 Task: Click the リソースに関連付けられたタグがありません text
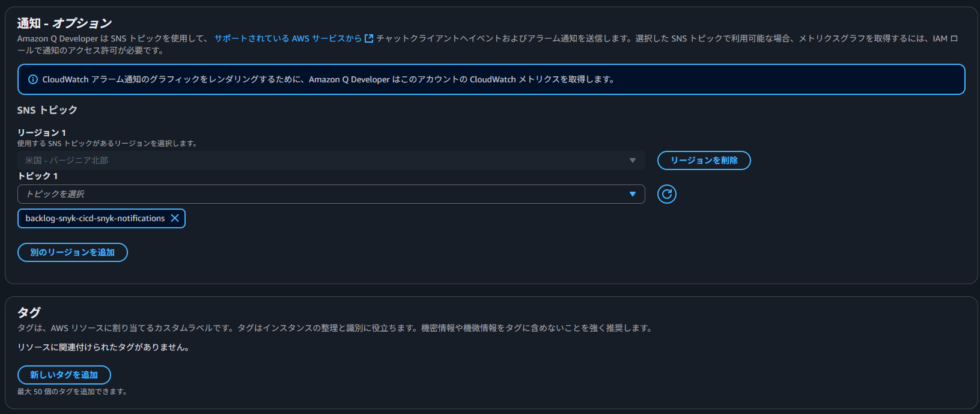pyautogui.click(x=103, y=347)
